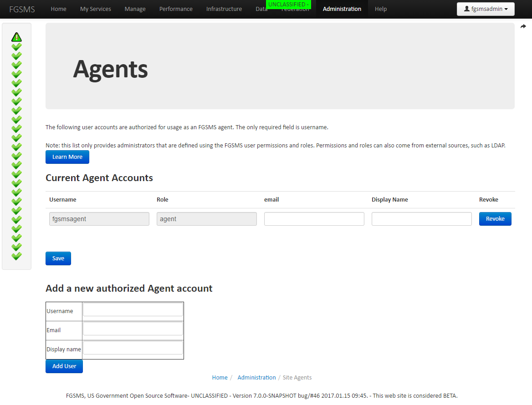Click the Username column header
This screenshot has height=405, width=532.
63,200
